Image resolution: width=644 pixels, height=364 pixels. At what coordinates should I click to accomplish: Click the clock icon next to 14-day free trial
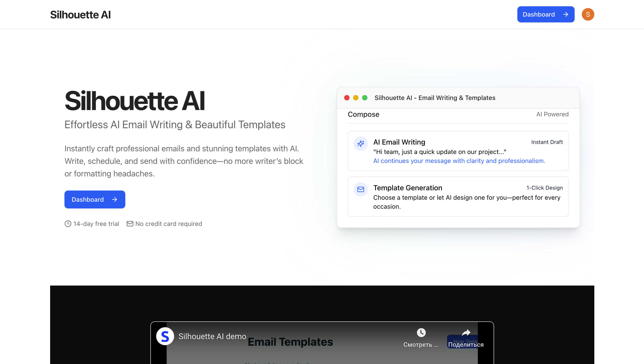[x=68, y=223]
